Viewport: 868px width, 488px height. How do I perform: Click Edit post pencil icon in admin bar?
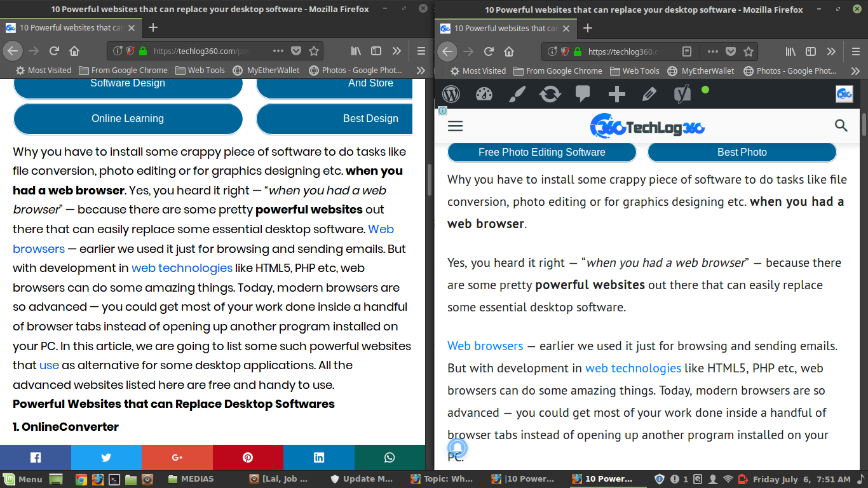coord(649,94)
